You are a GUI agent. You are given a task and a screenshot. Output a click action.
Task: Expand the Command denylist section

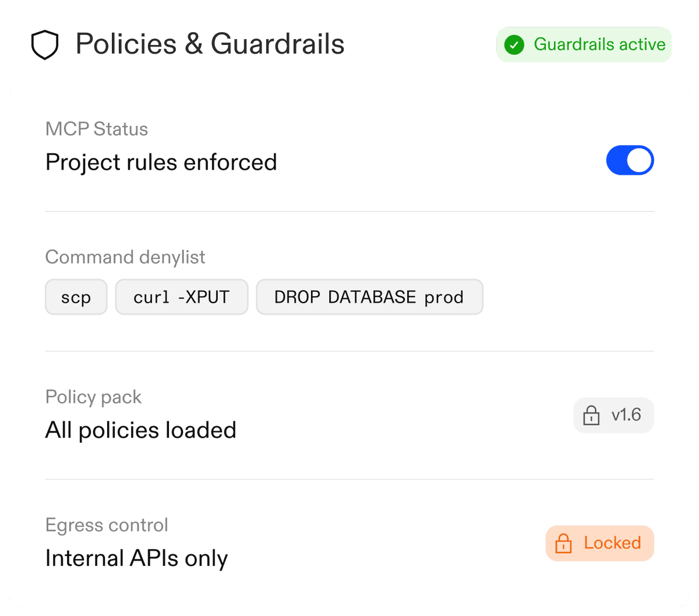coord(125,257)
